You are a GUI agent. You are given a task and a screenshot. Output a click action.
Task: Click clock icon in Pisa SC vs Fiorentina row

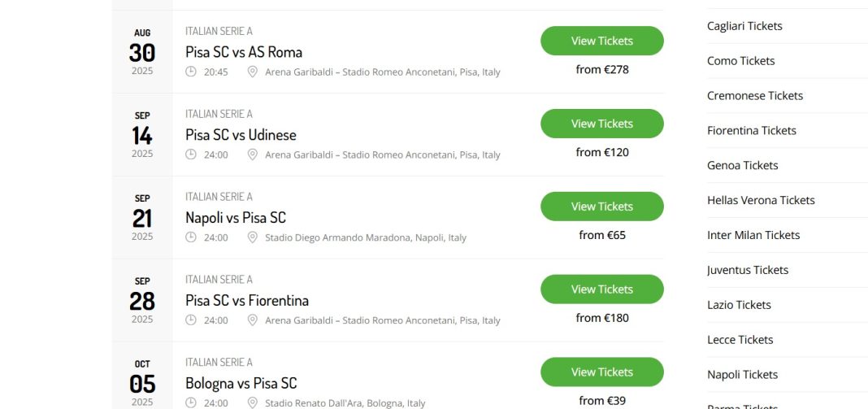pyautogui.click(x=190, y=320)
